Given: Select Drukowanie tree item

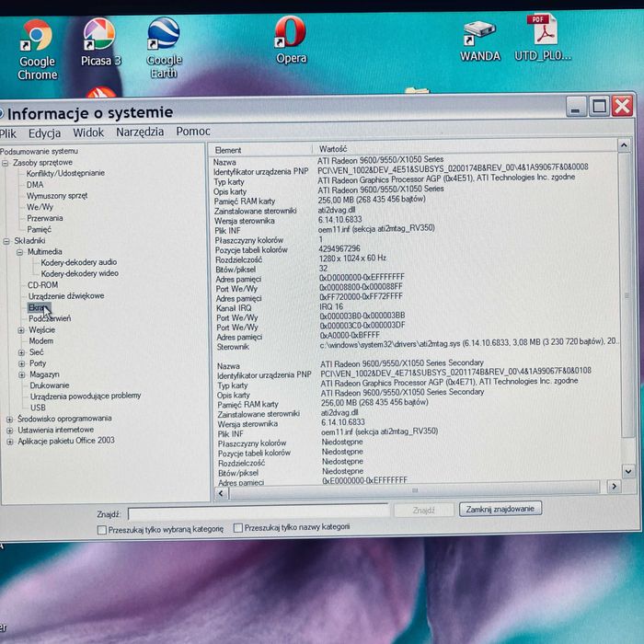Looking at the screenshot, I should [50, 385].
